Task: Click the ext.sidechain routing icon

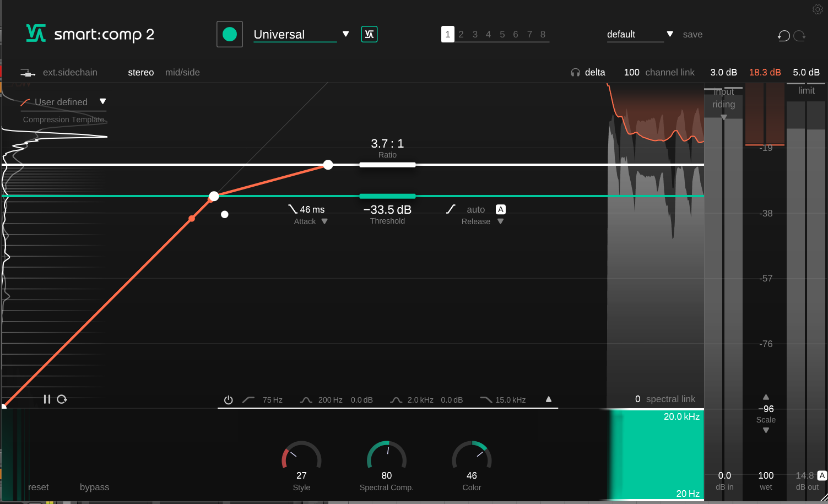Action: 28,73
